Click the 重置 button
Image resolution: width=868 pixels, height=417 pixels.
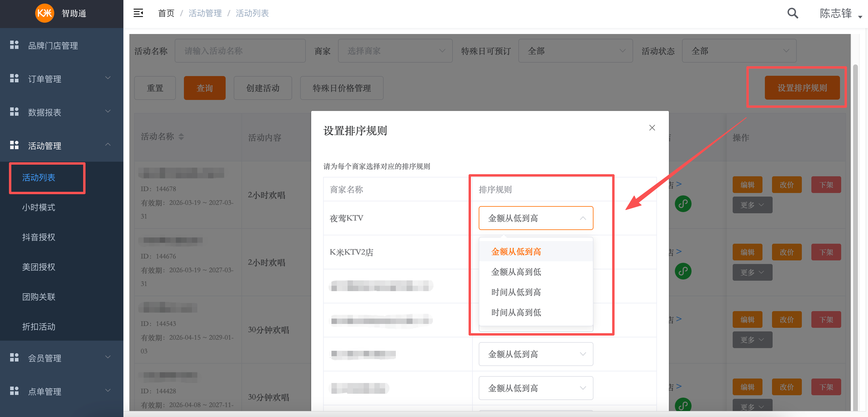[155, 88]
